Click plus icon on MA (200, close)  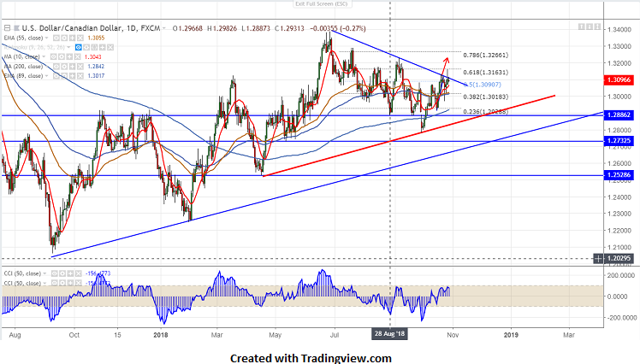coord(72,67)
